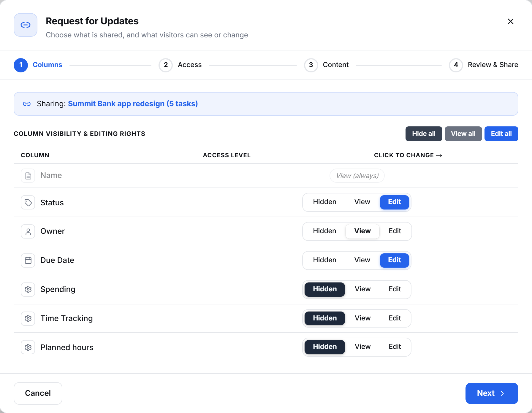
Task: Click the Edit all button
Action: (x=501, y=134)
